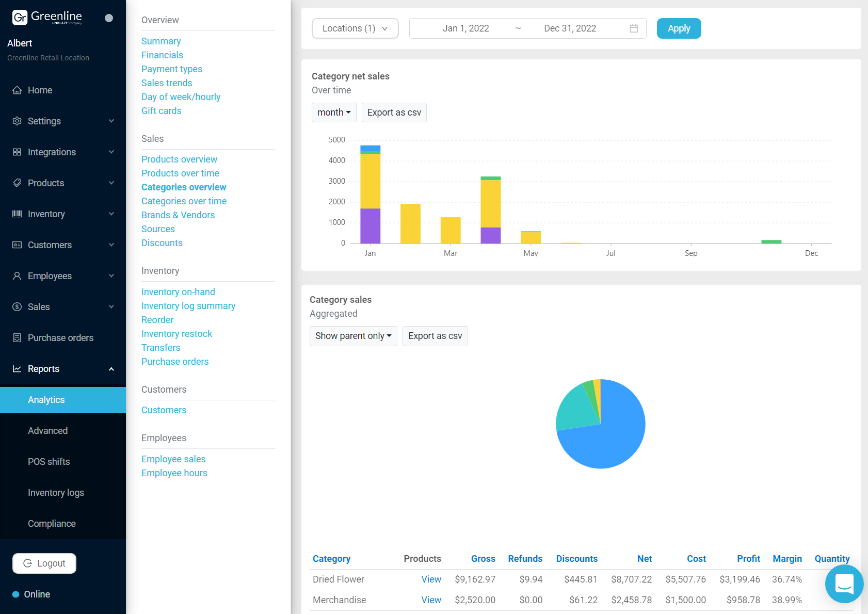Sort table by Margin column
This screenshot has height=614, width=868.
(x=787, y=559)
